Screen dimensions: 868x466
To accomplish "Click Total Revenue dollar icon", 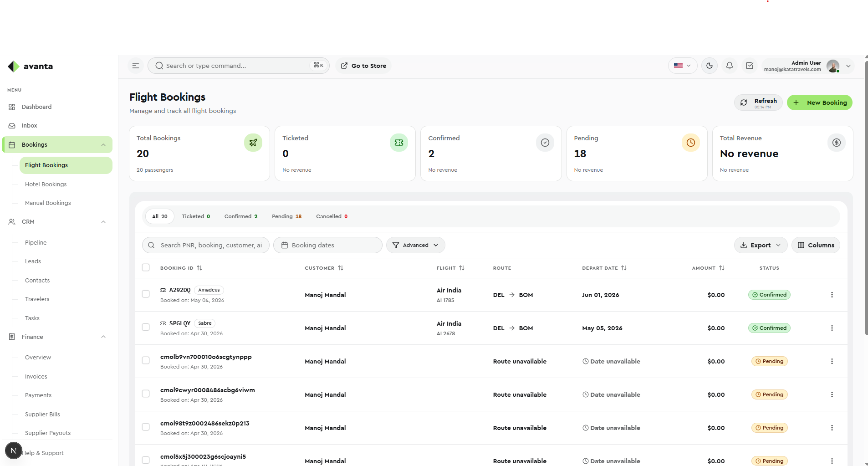I will 837,143.
